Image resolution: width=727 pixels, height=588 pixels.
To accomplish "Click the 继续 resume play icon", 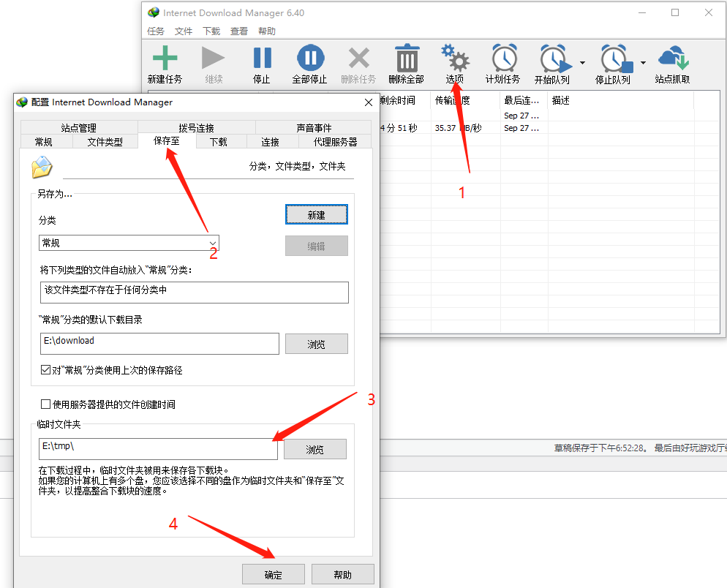I will (x=214, y=58).
